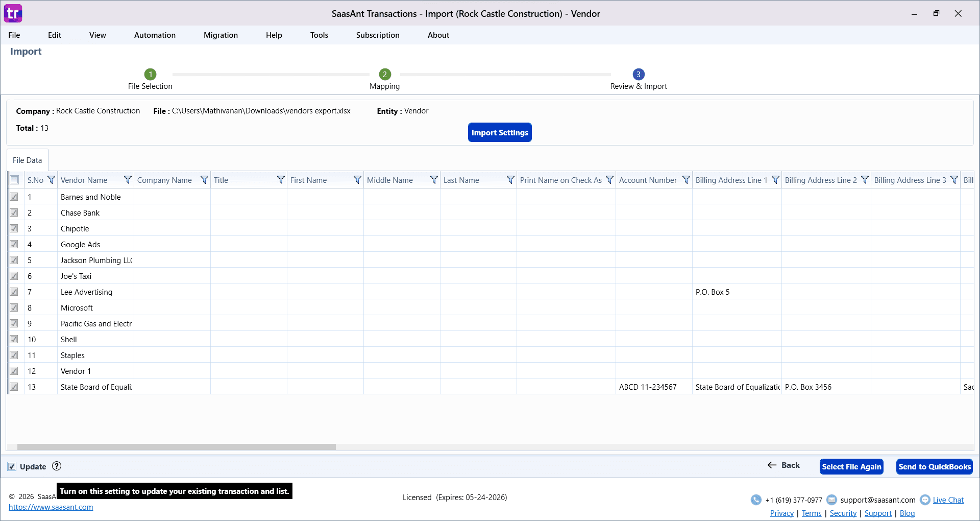Open the File menu
Viewport: 980px width, 521px height.
(14, 35)
